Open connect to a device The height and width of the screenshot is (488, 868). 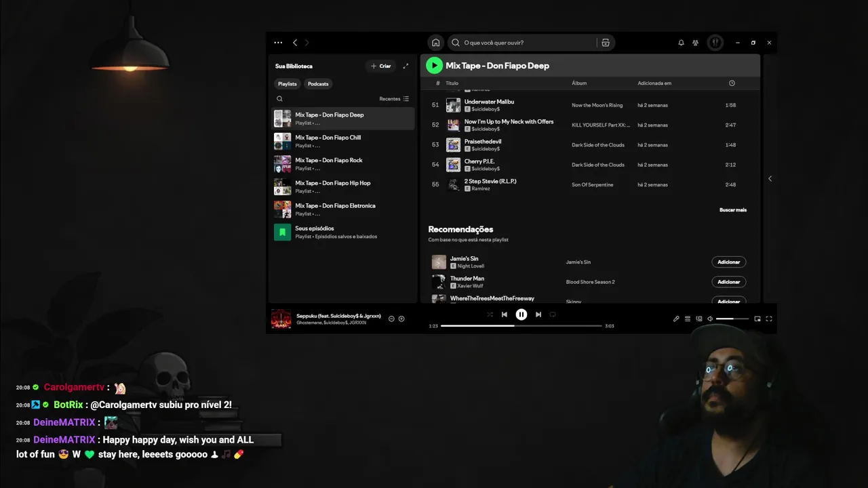699,319
